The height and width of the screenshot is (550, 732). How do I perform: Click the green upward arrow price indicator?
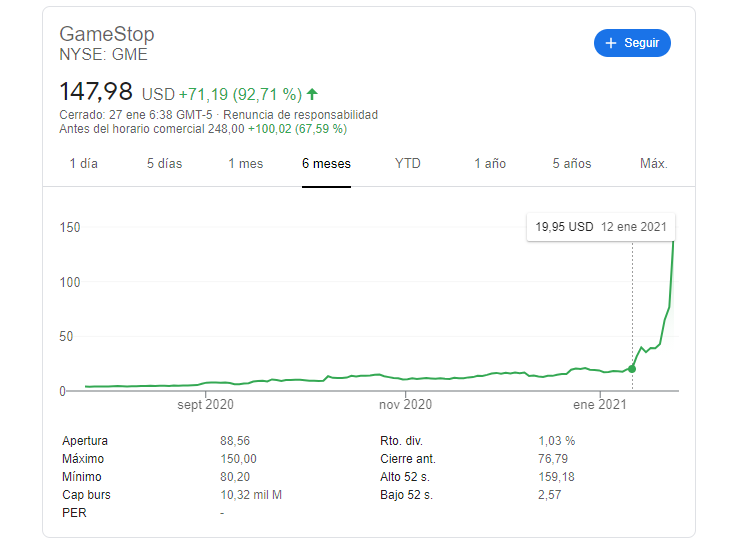(x=312, y=94)
